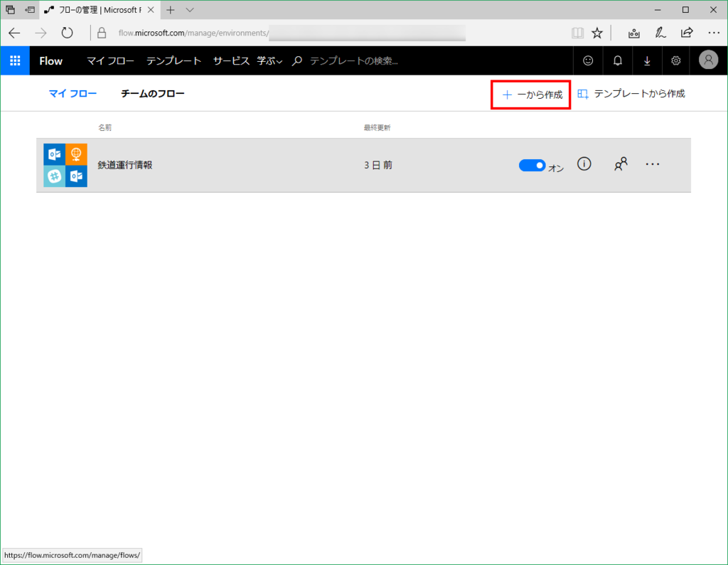Click the 鉄道運行情報 flow connector thumbnail

(65, 166)
